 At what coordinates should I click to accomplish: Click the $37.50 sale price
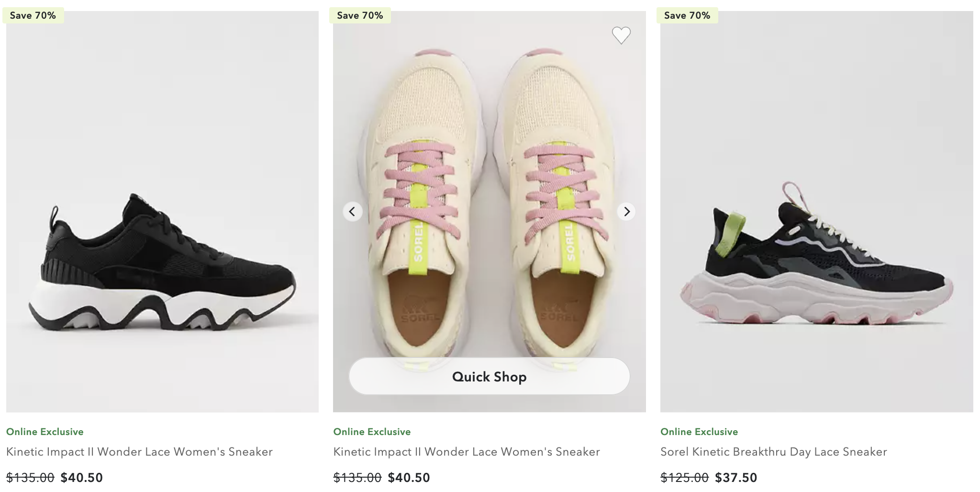tap(736, 478)
